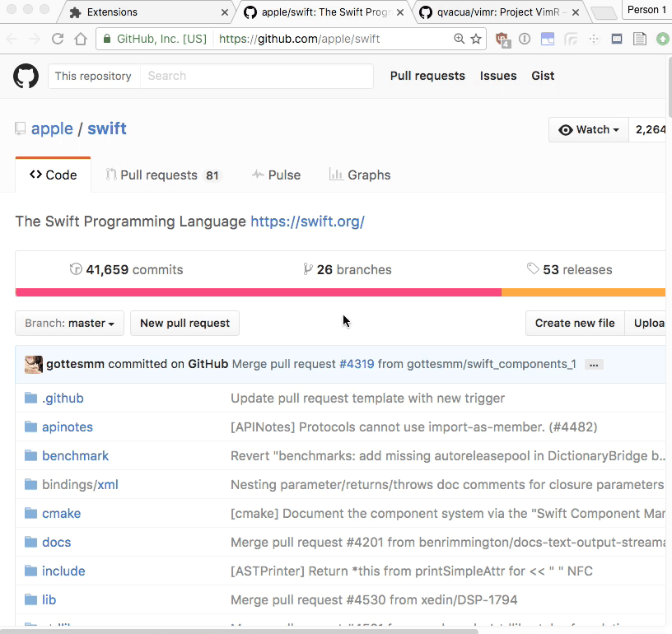This screenshot has width=672, height=634.
Task: Open Pull requests in the top navigation
Action: pyautogui.click(x=427, y=76)
